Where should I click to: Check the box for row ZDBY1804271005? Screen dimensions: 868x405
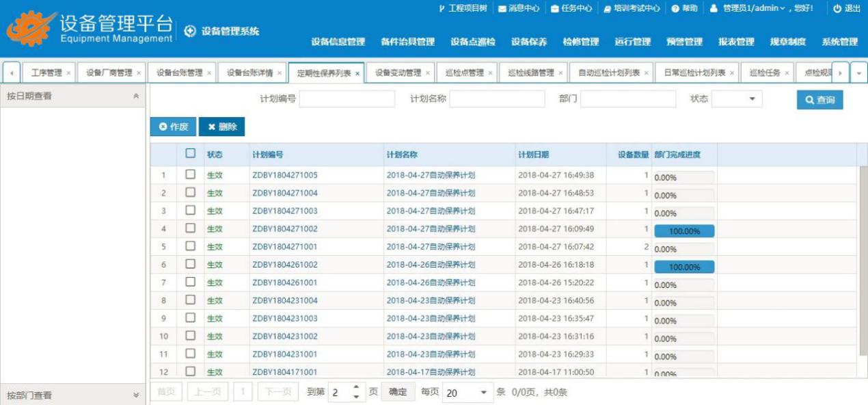pyautogui.click(x=191, y=174)
